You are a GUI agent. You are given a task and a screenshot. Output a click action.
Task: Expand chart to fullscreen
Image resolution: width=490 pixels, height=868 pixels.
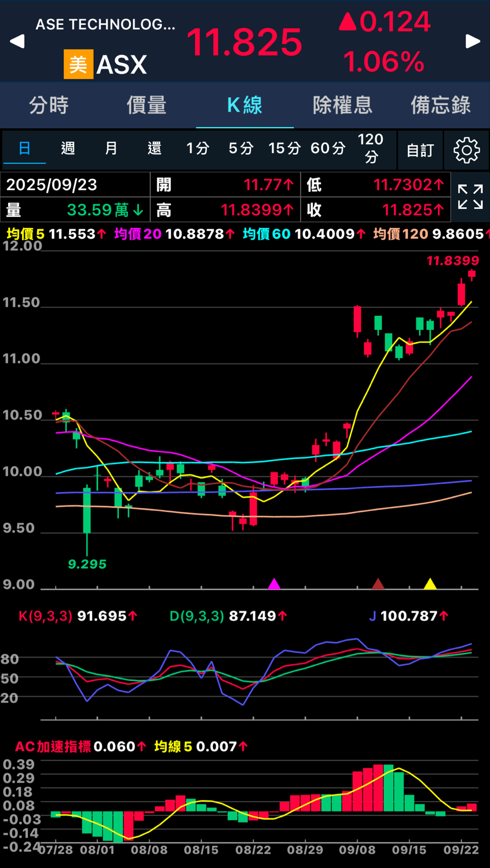tap(470, 197)
